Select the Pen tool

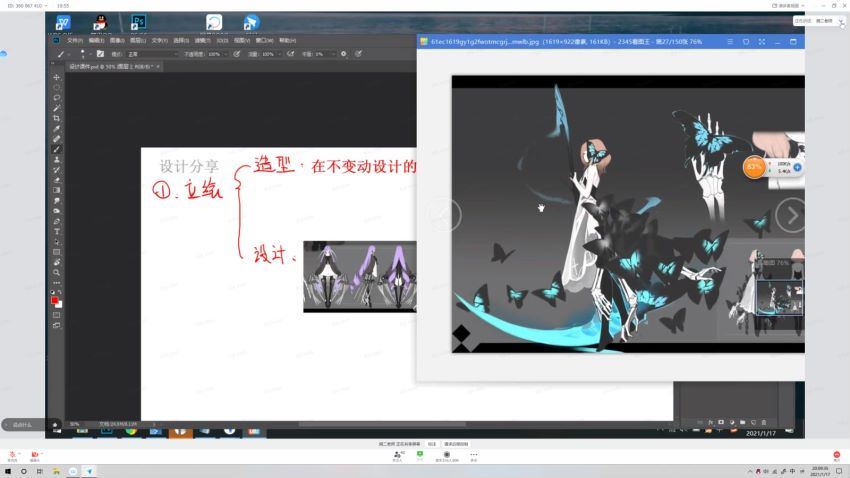[x=56, y=222]
